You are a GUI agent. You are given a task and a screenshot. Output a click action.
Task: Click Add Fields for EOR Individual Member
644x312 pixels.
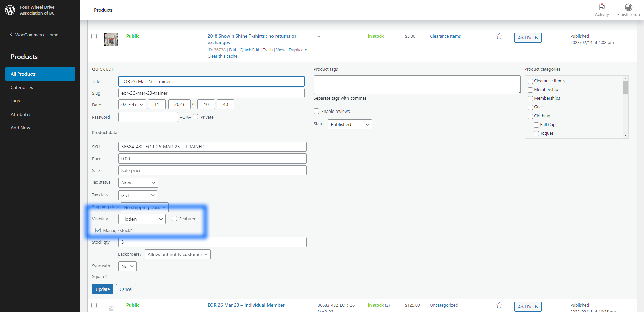pos(528,307)
